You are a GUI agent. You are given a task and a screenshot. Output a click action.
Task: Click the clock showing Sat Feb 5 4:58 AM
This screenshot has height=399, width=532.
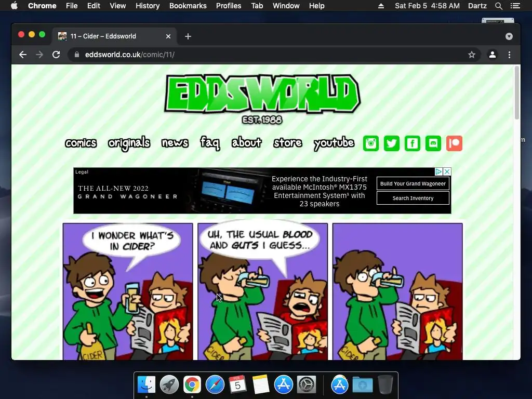click(427, 6)
